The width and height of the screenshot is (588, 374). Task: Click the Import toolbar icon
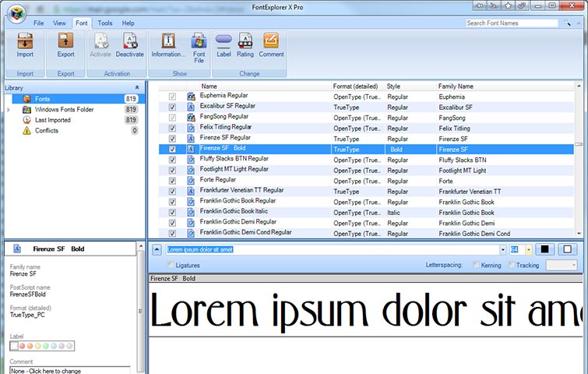click(25, 41)
